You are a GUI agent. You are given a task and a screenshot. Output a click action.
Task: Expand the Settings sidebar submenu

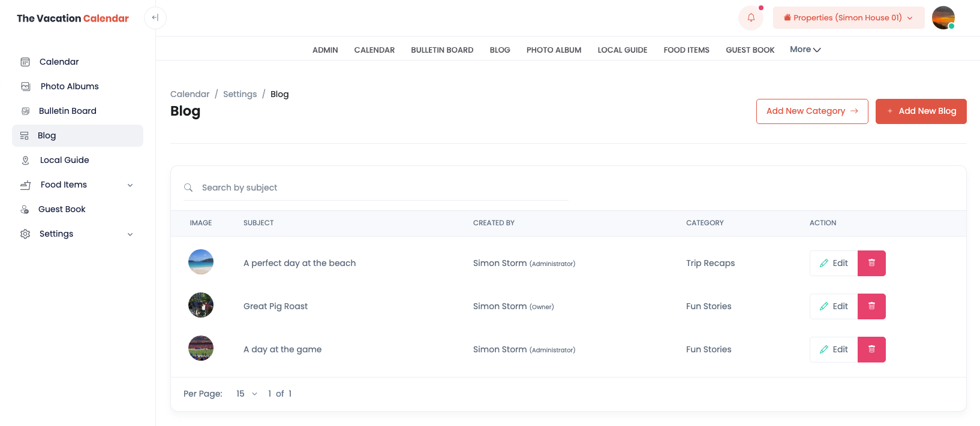[x=130, y=234]
